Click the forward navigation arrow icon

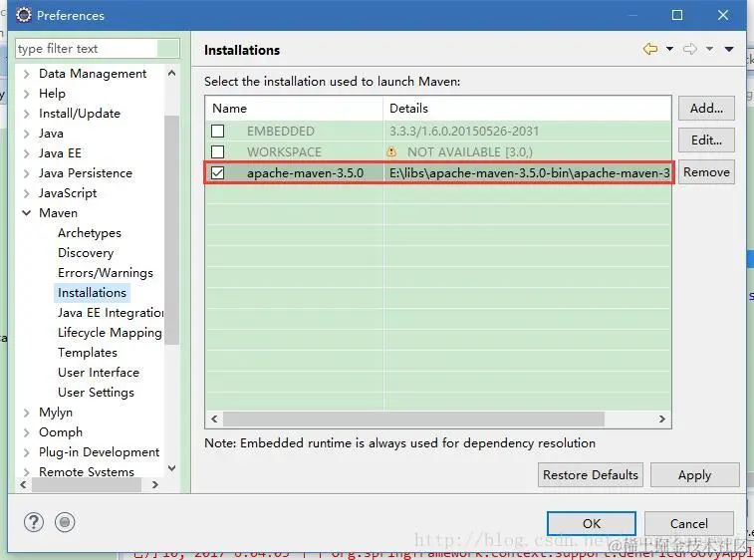(x=690, y=49)
